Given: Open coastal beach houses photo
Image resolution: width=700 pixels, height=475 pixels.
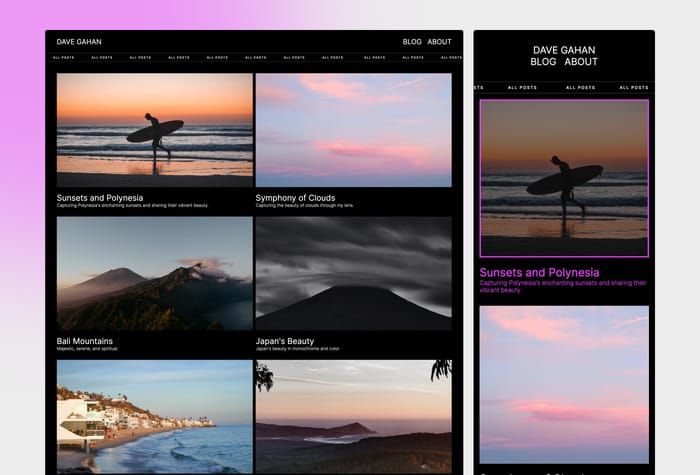Looking at the screenshot, I should [x=154, y=417].
